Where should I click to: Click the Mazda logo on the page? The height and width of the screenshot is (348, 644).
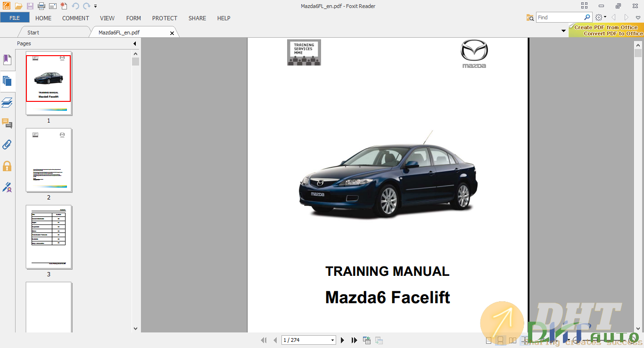[474, 54]
